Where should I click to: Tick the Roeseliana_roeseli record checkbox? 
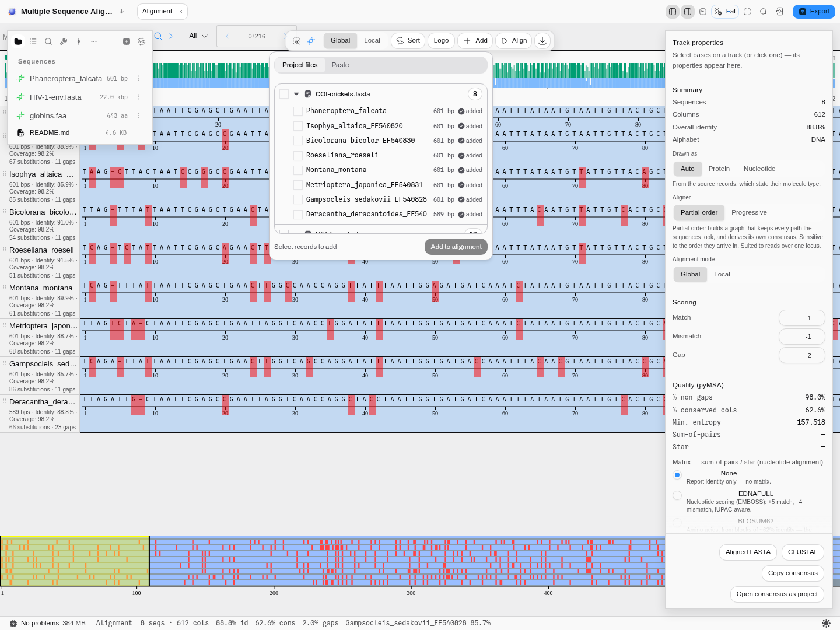pos(298,155)
